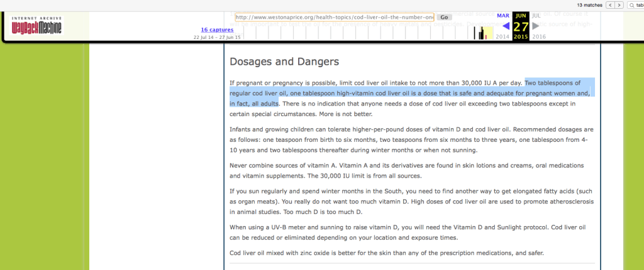Image resolution: width=644 pixels, height=270 pixels.
Task: Click the day 27 capture date
Action: 521,26
